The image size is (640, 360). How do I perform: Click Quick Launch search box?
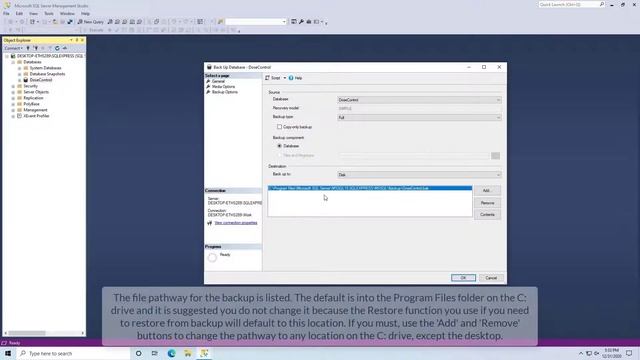(x=571, y=4)
